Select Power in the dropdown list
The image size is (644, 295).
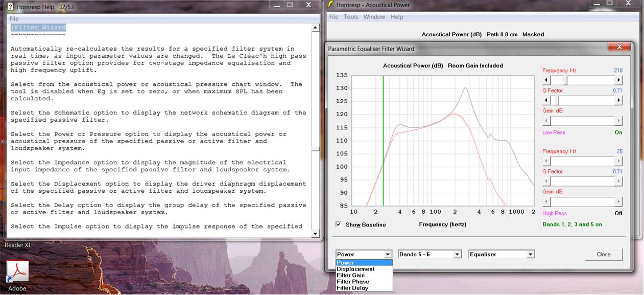click(x=364, y=263)
